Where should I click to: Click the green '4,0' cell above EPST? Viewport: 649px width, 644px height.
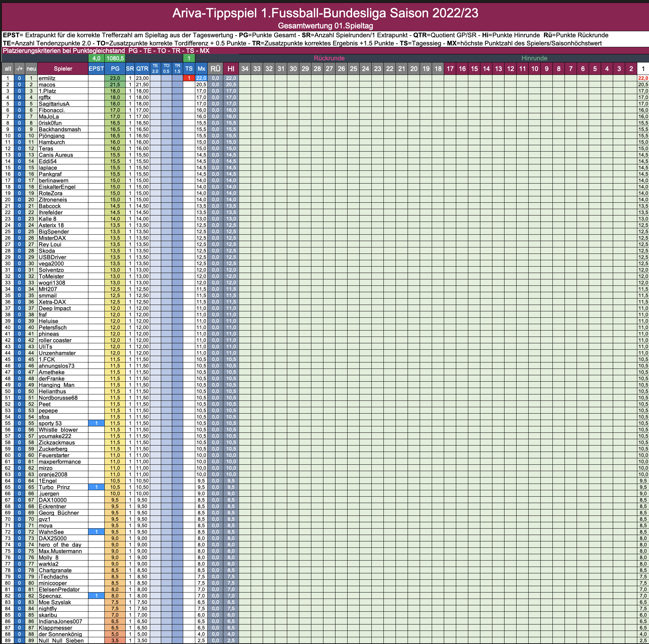[96, 58]
